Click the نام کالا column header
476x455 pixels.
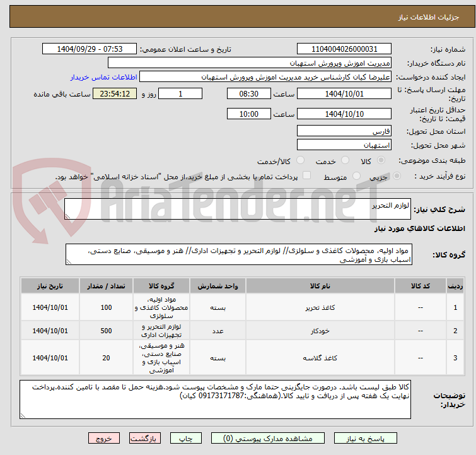point(320,286)
